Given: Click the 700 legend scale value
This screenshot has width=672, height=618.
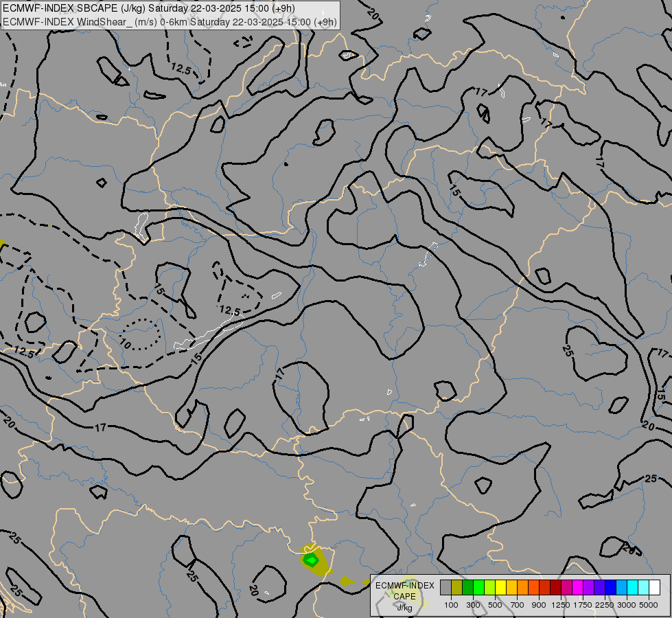Looking at the screenshot, I should click(518, 605).
